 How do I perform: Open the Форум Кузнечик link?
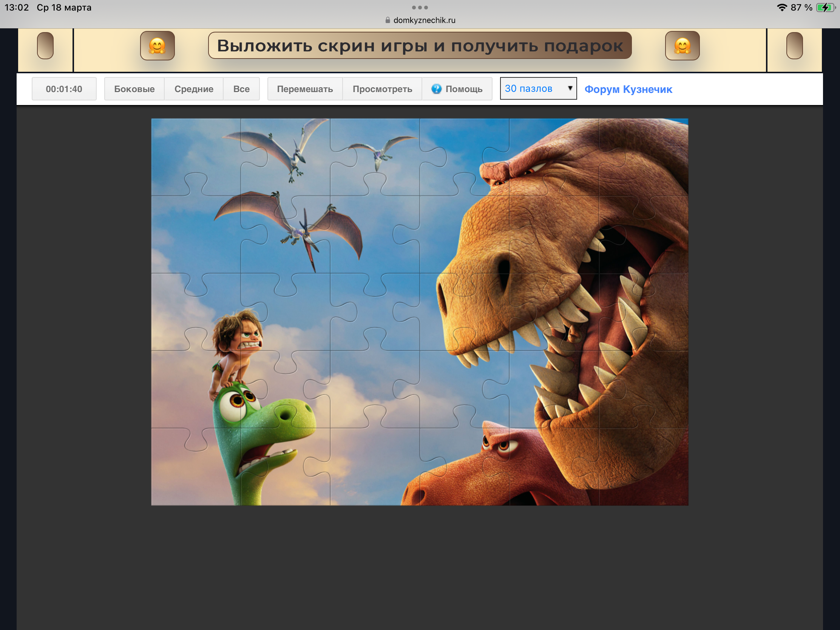[628, 89]
